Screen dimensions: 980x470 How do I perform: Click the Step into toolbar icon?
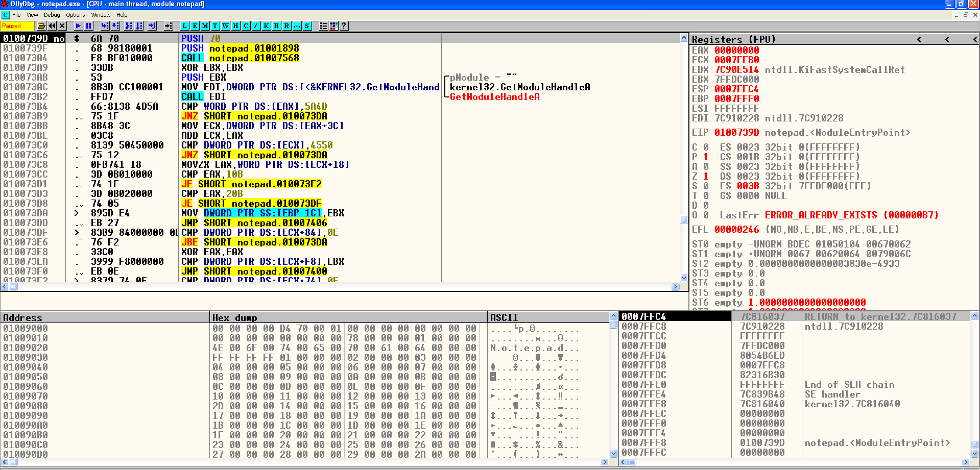point(105,26)
